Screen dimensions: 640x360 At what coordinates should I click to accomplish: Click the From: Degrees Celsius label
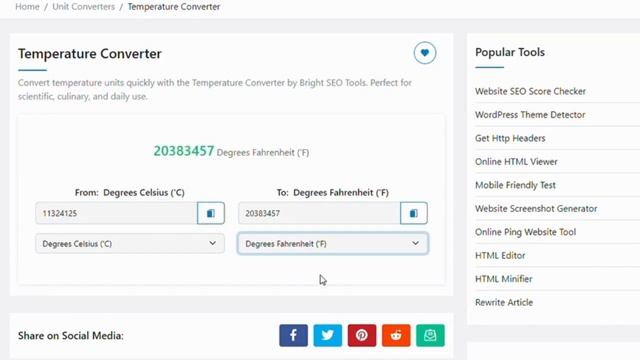[x=130, y=192]
